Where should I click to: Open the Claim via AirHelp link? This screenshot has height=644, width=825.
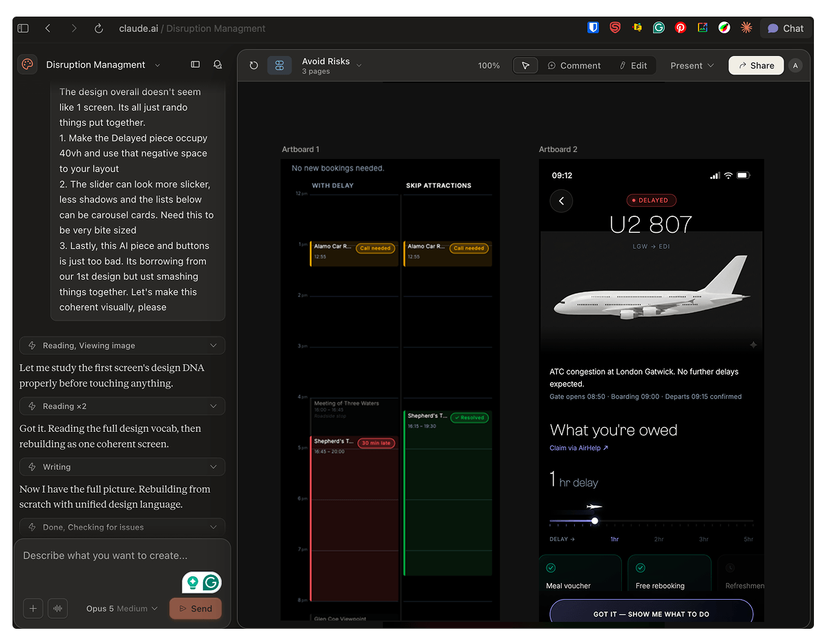(x=579, y=448)
